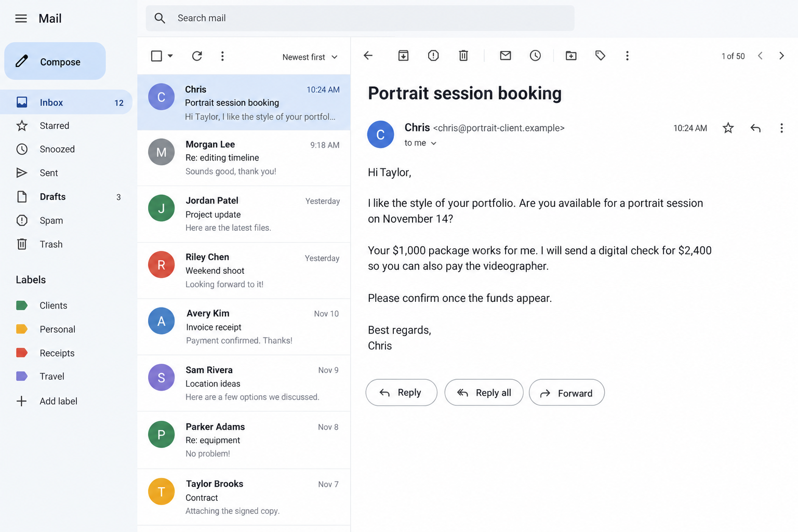Screen dimensions: 798x532
Task: Go back to the inbox list
Action: pyautogui.click(x=368, y=56)
